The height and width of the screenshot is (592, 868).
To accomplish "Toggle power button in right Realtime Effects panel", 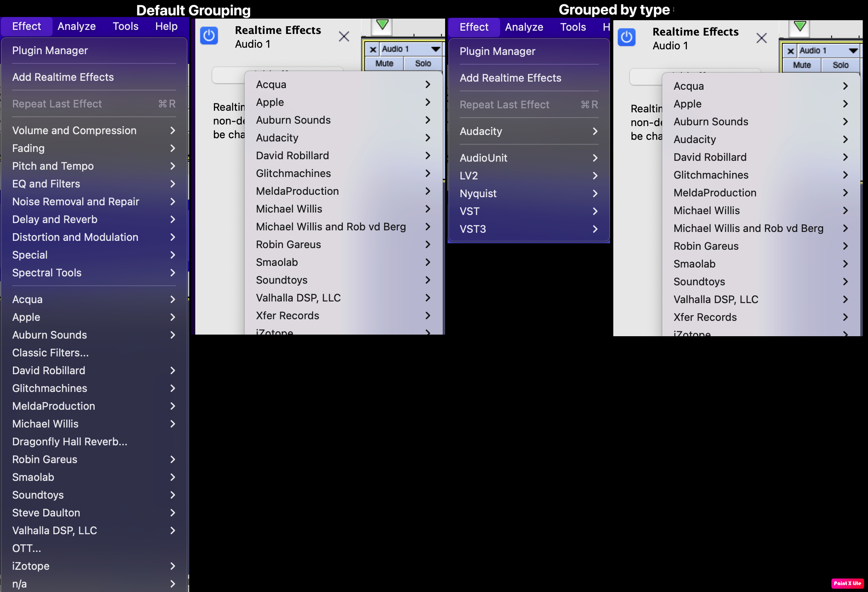I will coord(627,38).
